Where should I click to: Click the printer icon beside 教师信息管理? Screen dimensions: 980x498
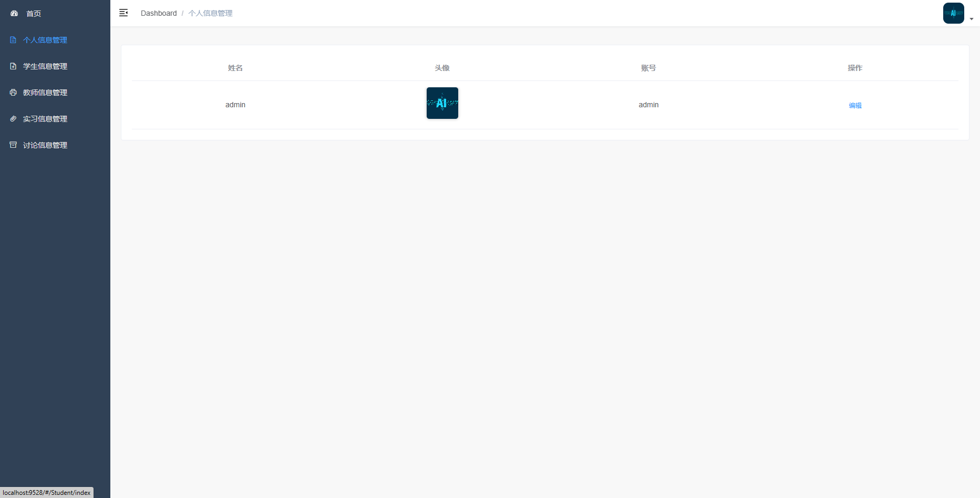pos(13,93)
